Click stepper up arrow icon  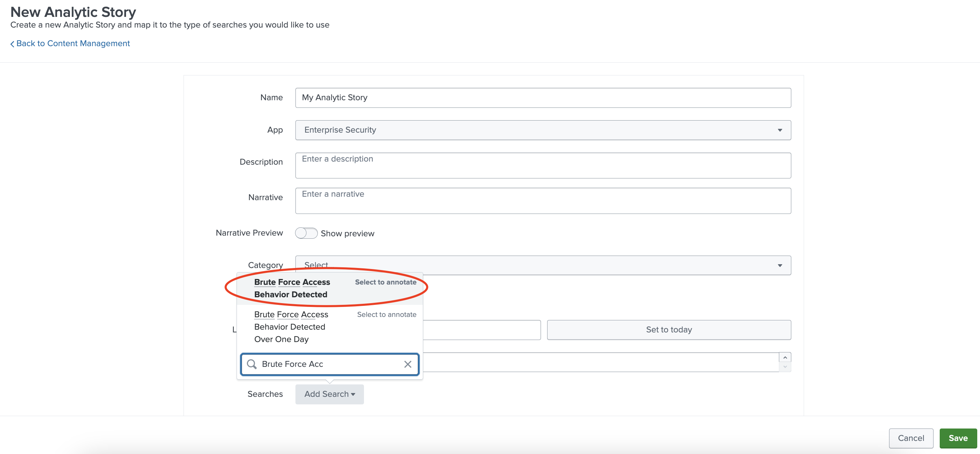coord(784,357)
